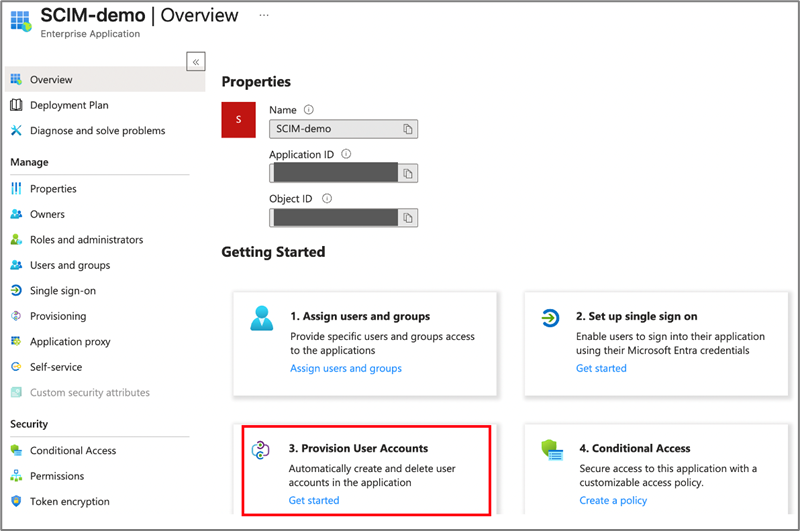Click the info icon beside Application ID
Image resolution: width=800 pixels, height=531 pixels.
(346, 154)
